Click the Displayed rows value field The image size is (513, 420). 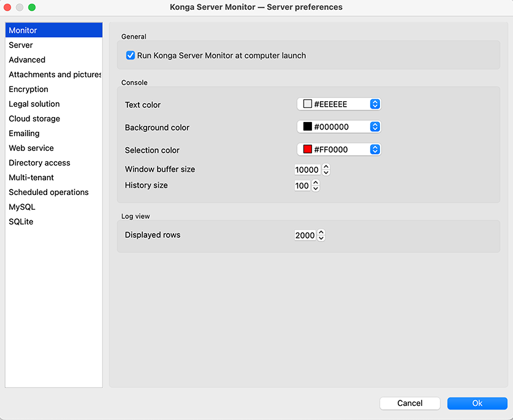(305, 235)
